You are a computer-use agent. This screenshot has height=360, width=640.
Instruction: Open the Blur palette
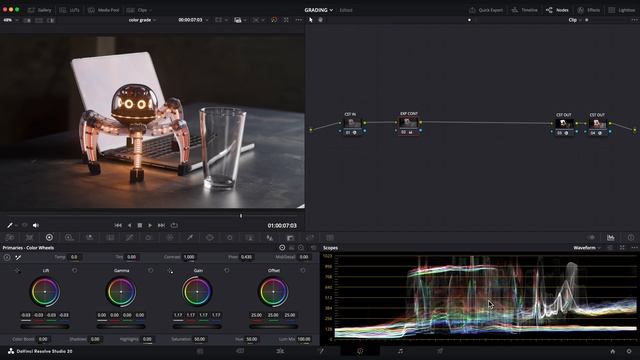(x=270, y=238)
